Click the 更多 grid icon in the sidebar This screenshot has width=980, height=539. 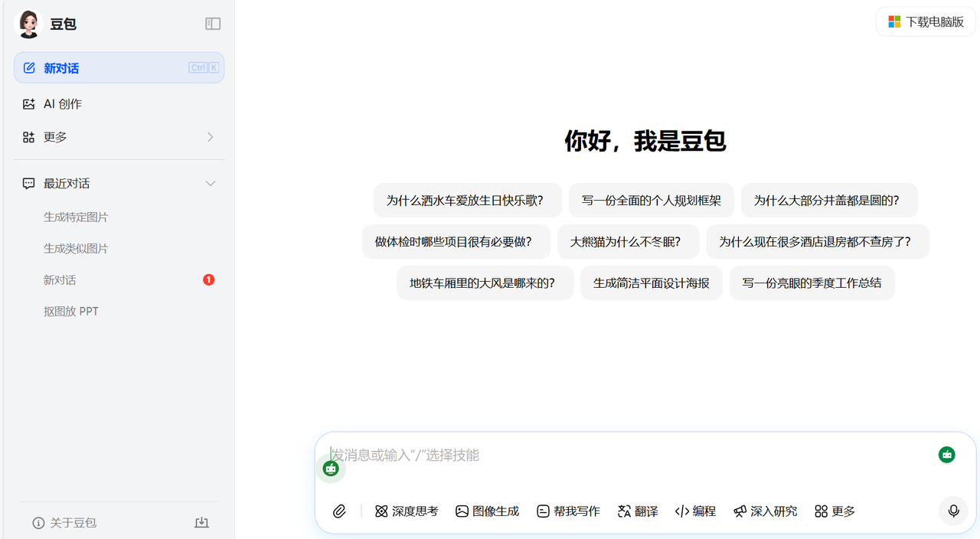[x=29, y=137]
